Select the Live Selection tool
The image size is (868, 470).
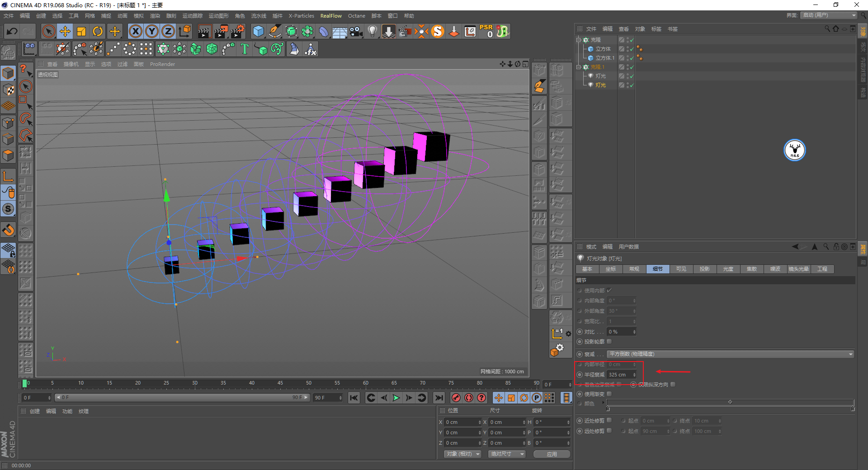coord(48,31)
